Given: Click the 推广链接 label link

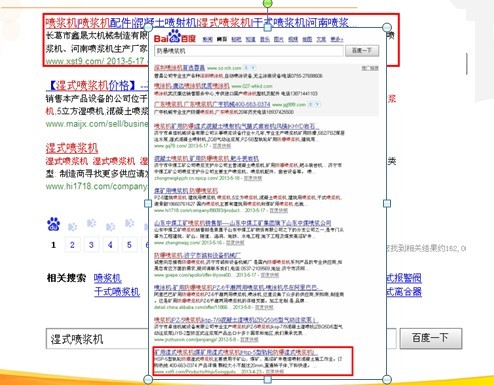Looking at the screenshot, I should [370, 68].
